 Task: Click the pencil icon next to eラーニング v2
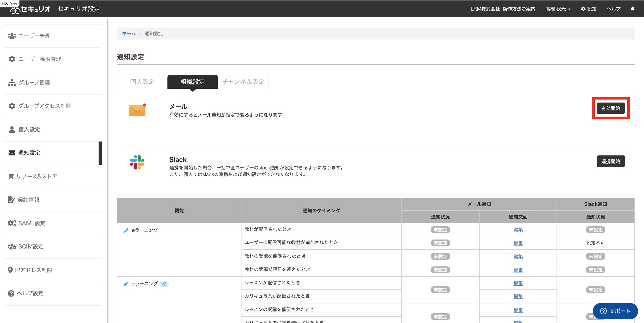pos(126,284)
